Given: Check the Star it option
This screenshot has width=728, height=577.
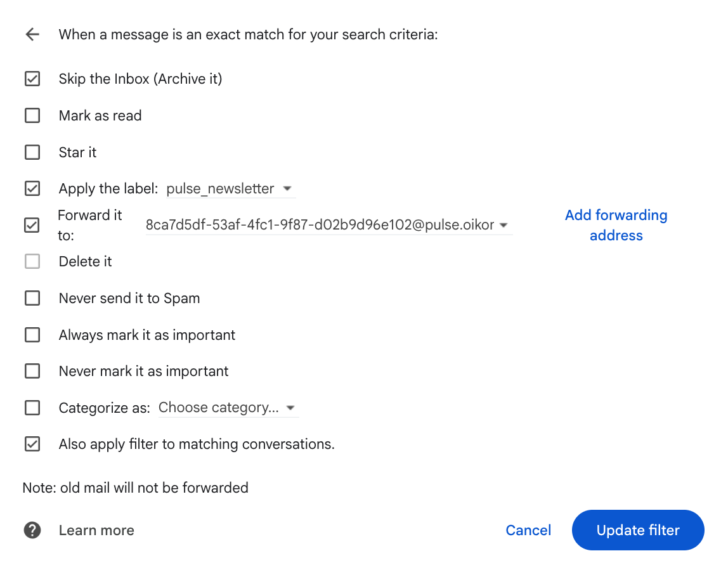Looking at the screenshot, I should coord(32,152).
